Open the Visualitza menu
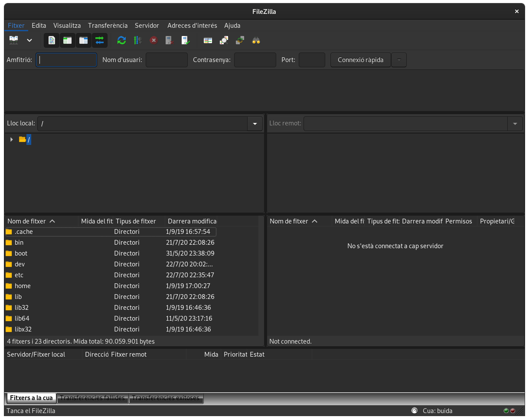Image resolution: width=529 pixels, height=420 pixels. click(x=67, y=26)
